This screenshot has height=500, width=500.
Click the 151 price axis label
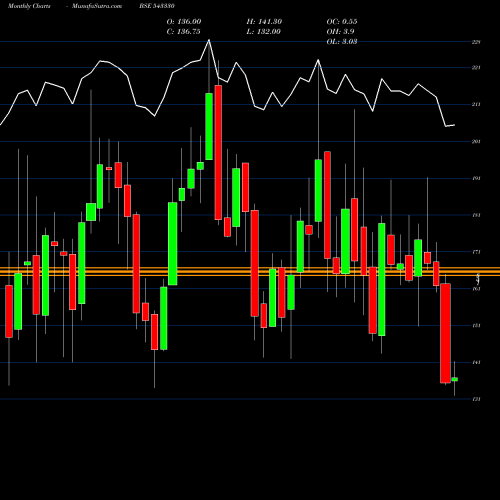point(476,325)
